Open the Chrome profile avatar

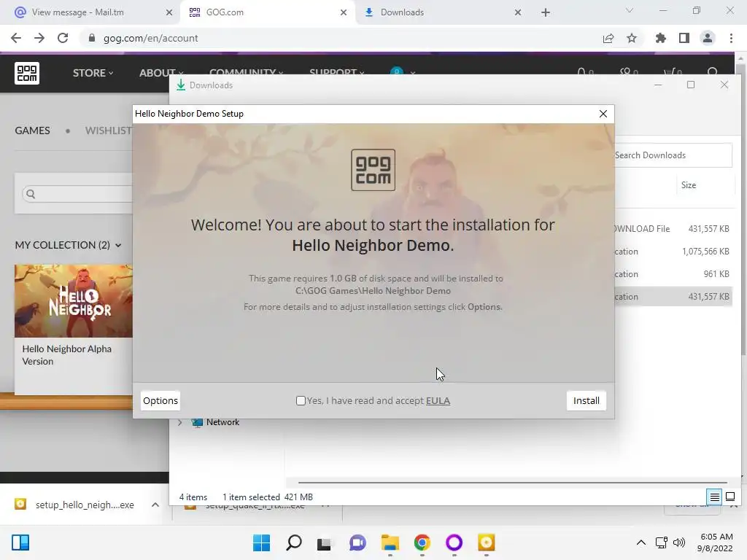tap(708, 38)
